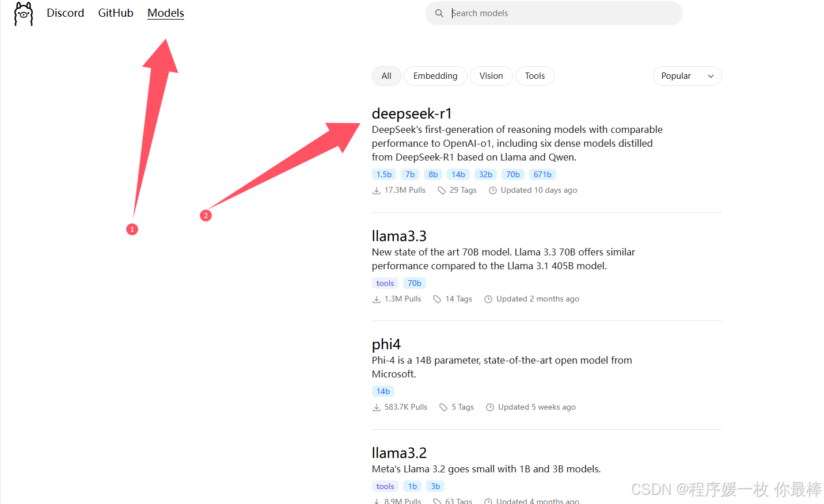This screenshot has height=504, width=824.
Task: Open the llama3.3 model page
Action: [399, 236]
